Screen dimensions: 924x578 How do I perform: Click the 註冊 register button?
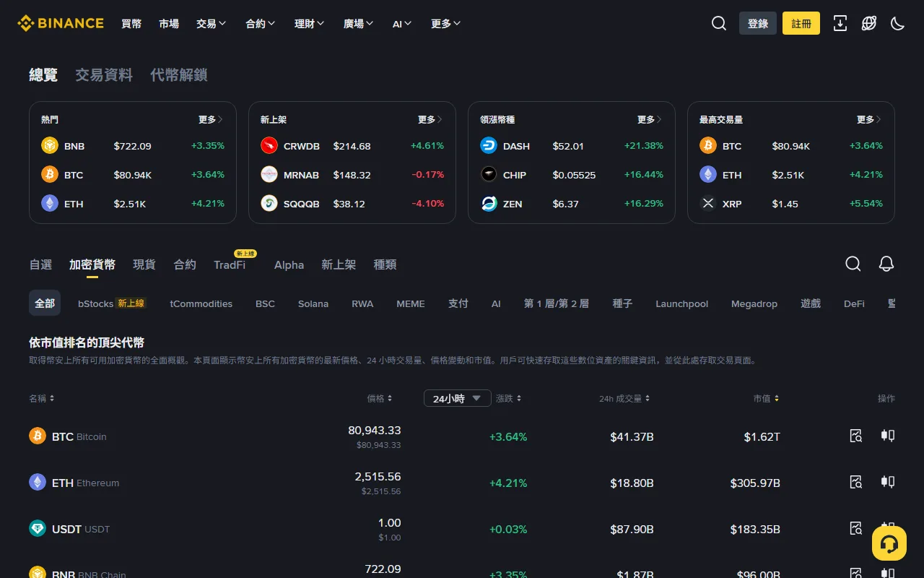pyautogui.click(x=801, y=23)
